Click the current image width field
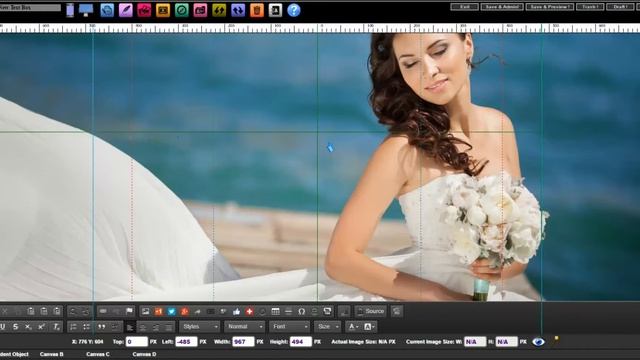This screenshot has width=640, height=360. [475, 342]
